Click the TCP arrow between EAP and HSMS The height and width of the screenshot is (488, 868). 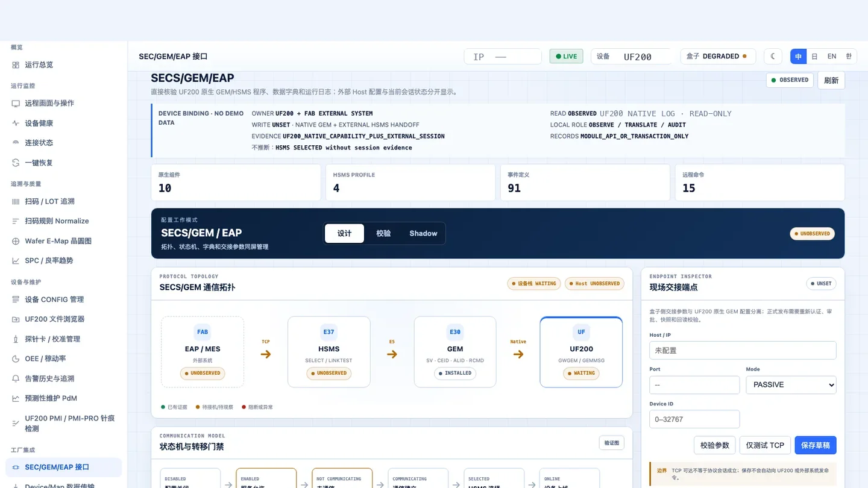coord(266,354)
